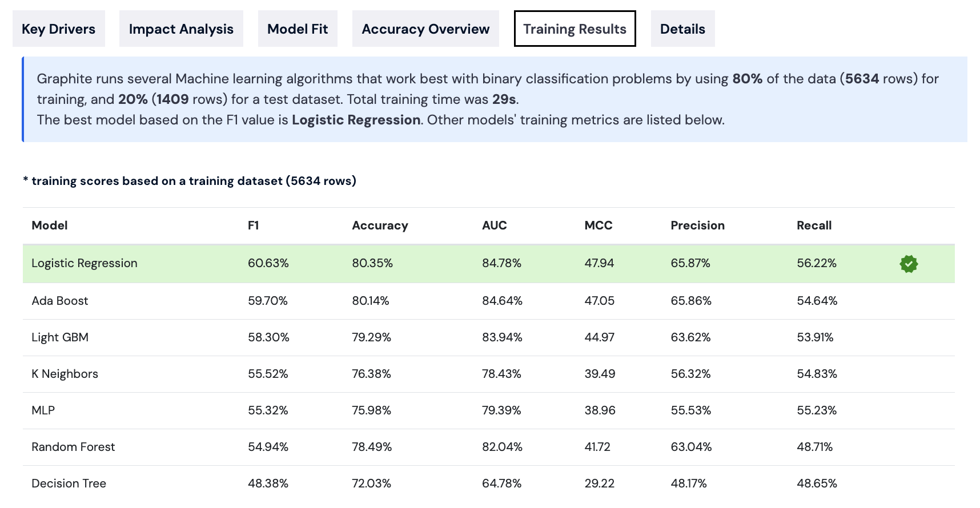
Task: Click the Precision column header
Action: 697,225
